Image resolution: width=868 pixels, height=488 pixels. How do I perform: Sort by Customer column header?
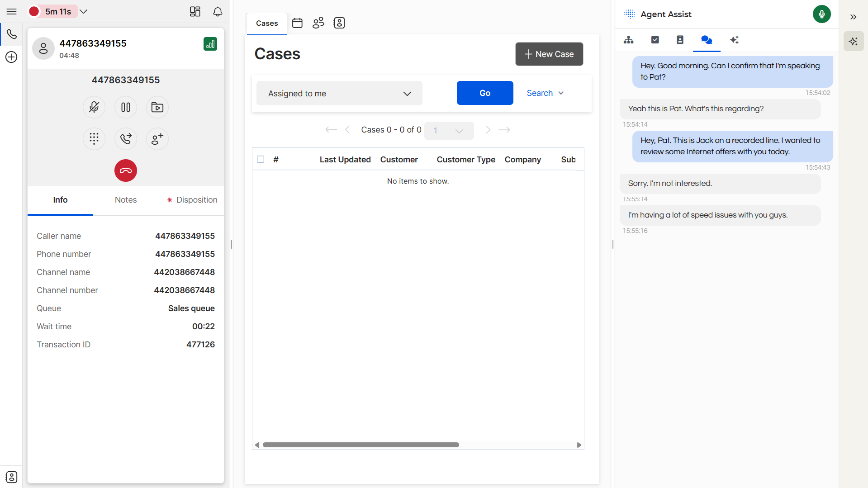point(399,160)
